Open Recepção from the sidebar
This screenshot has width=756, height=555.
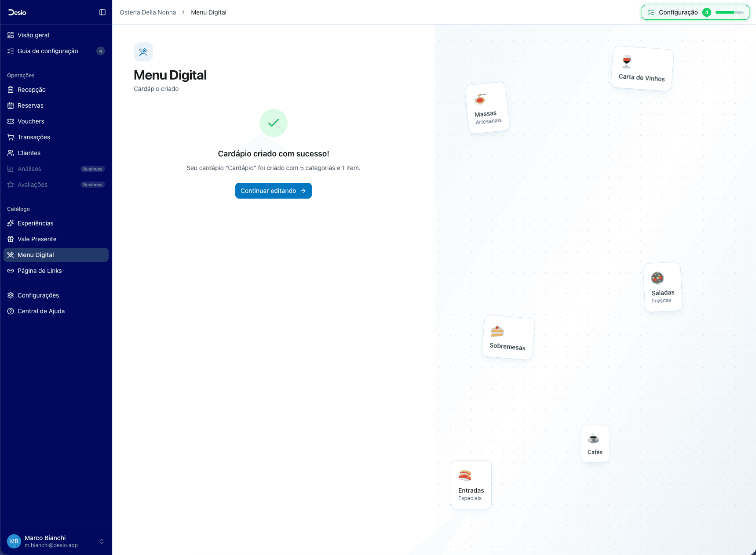point(32,90)
